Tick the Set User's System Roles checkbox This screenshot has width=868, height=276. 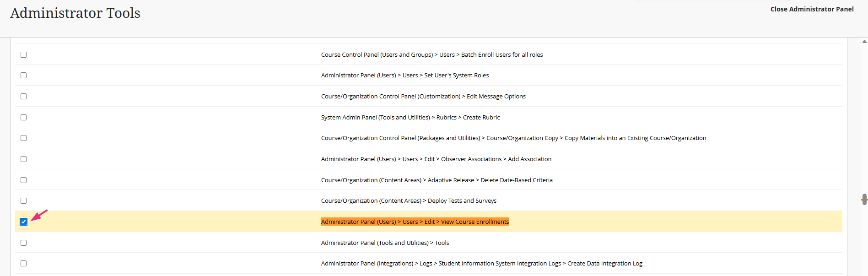[24, 76]
